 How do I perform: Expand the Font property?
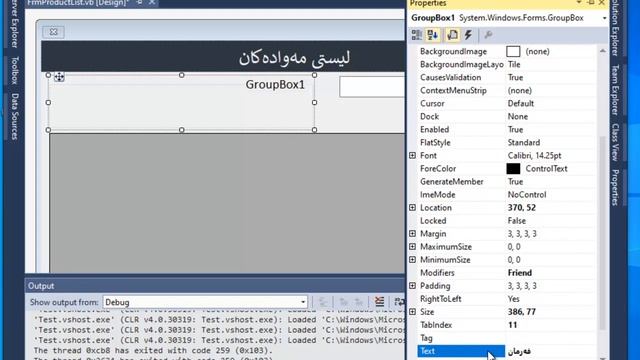[x=412, y=156]
